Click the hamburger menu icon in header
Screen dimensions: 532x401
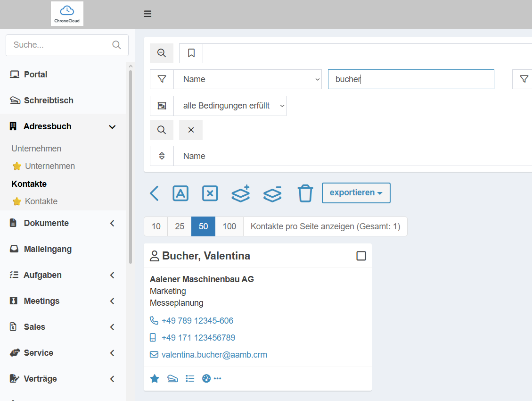tap(147, 14)
